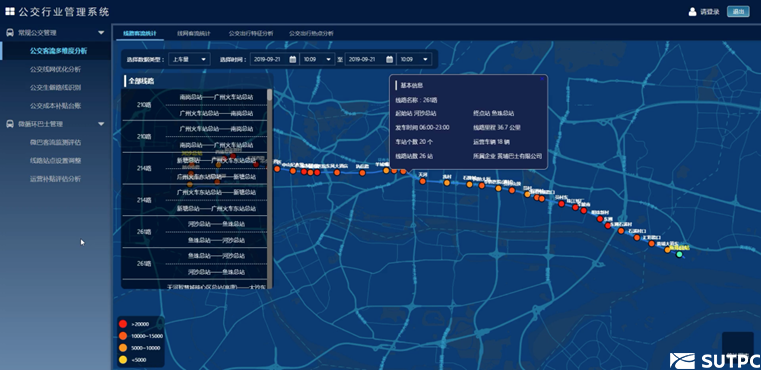
Task: Click the route list scrollbar
Action: tap(269, 188)
